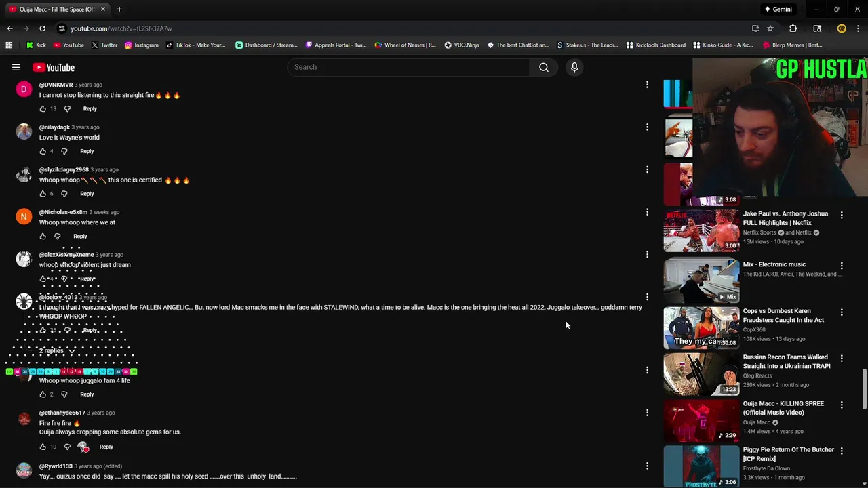Viewport: 868px width, 488px height.
Task: Open options menu for @Rywrld133 comment
Action: coord(647,466)
